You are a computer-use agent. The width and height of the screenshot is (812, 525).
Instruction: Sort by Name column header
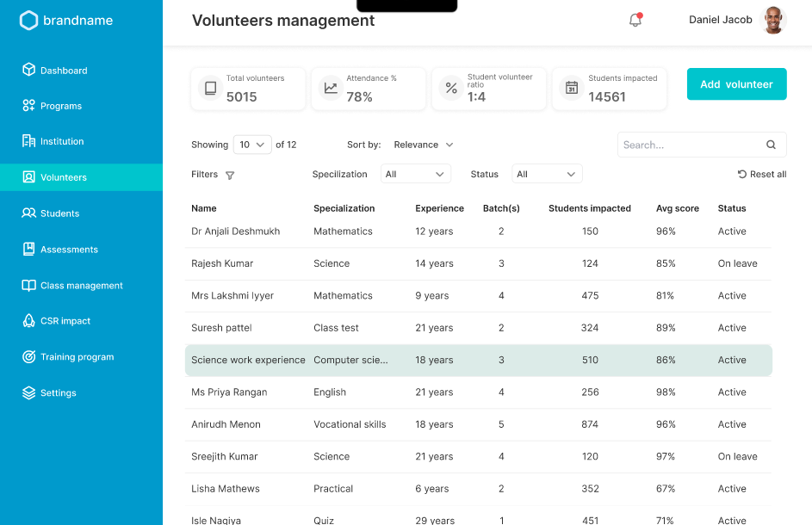pyautogui.click(x=203, y=208)
